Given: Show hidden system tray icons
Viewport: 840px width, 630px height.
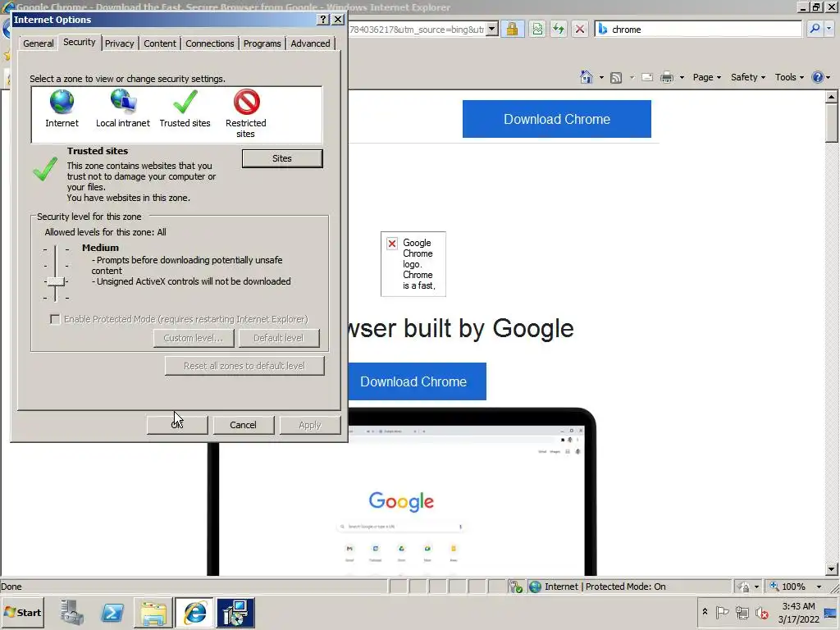Looking at the screenshot, I should [x=705, y=612].
